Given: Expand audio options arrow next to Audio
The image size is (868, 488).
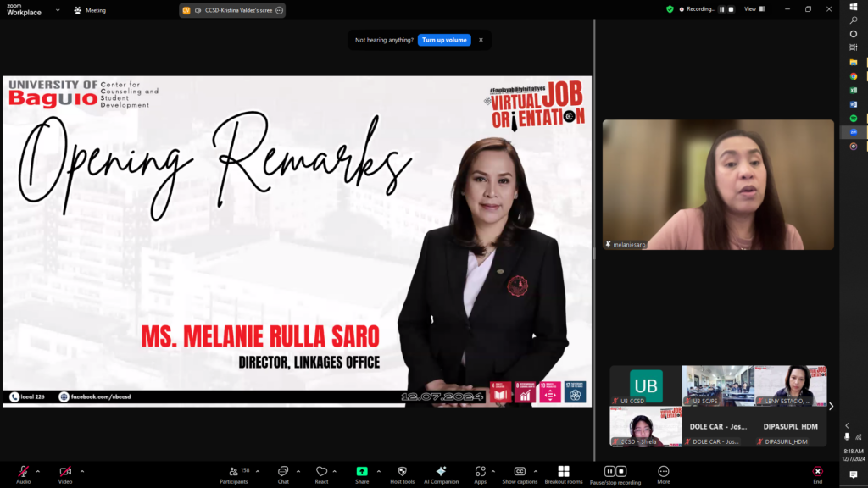Looking at the screenshot, I should [x=37, y=471].
